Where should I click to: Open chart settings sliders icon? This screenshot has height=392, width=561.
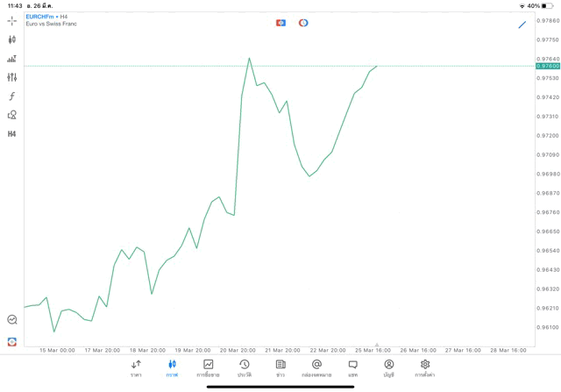pos(12,77)
